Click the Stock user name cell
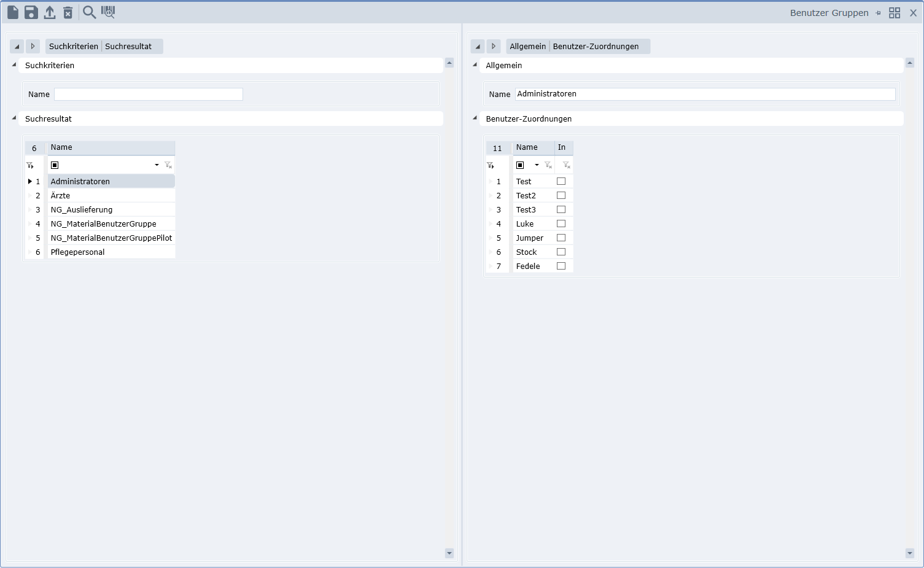The height and width of the screenshot is (568, 924). 534,252
